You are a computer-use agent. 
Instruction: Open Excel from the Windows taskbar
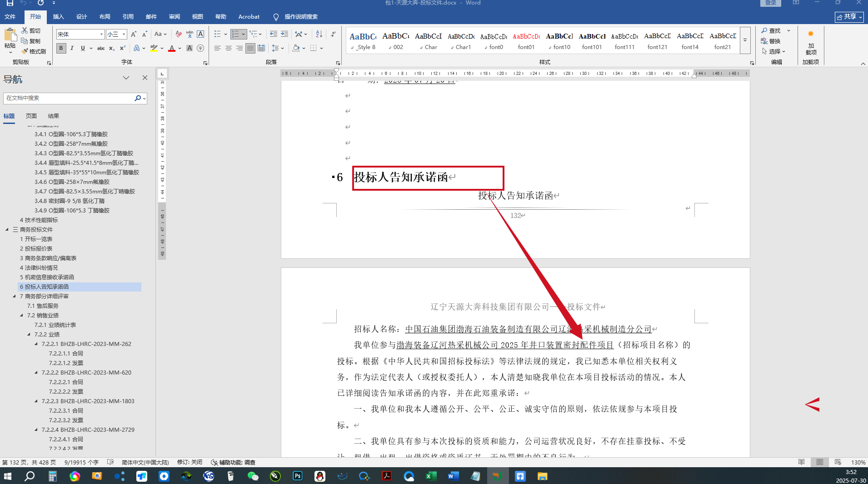431,476
